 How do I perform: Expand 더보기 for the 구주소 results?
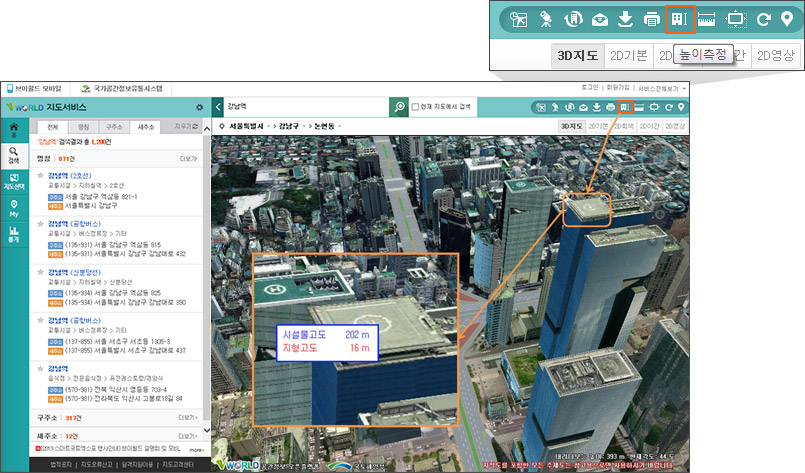(188, 418)
